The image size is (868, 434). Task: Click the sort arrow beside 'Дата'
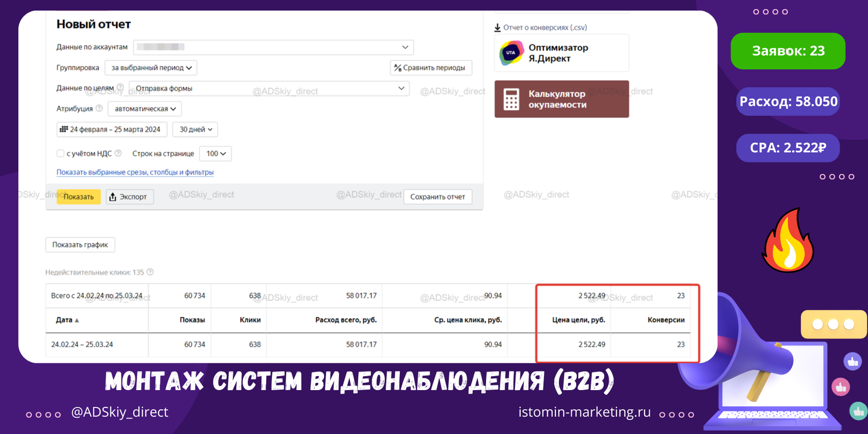tap(77, 320)
